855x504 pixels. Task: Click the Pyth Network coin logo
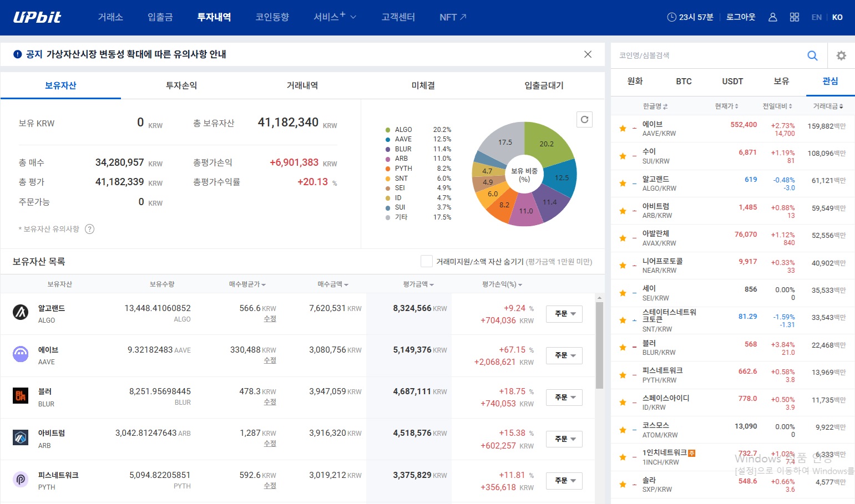pyautogui.click(x=21, y=479)
